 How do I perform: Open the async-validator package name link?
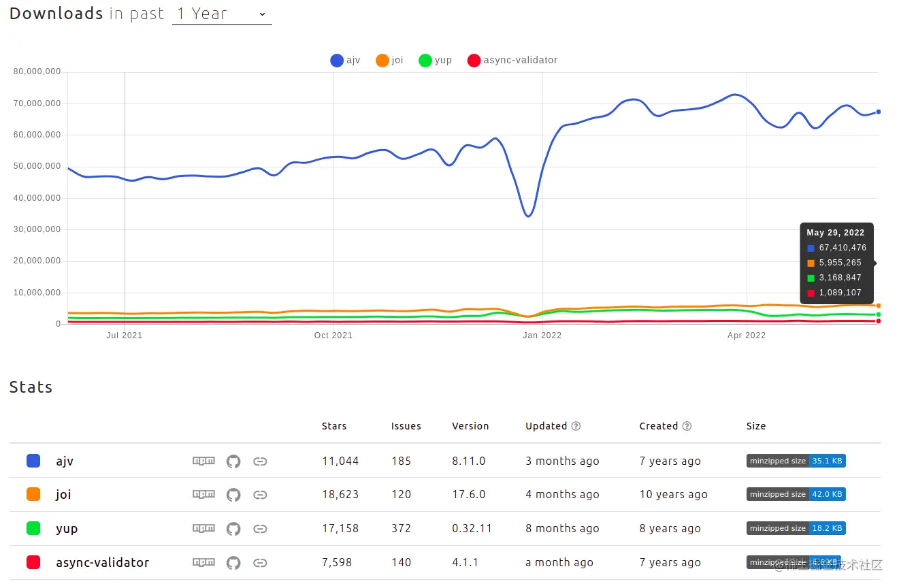pyautogui.click(x=103, y=563)
